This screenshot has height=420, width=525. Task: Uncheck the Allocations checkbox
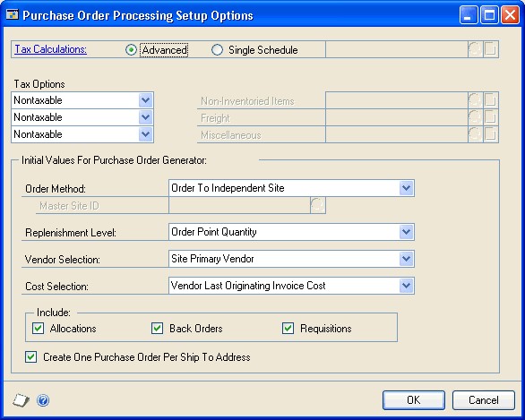(38, 329)
